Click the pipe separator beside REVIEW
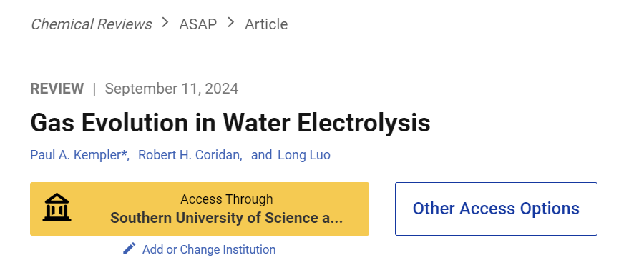The width and height of the screenshot is (644, 280). 94,89
